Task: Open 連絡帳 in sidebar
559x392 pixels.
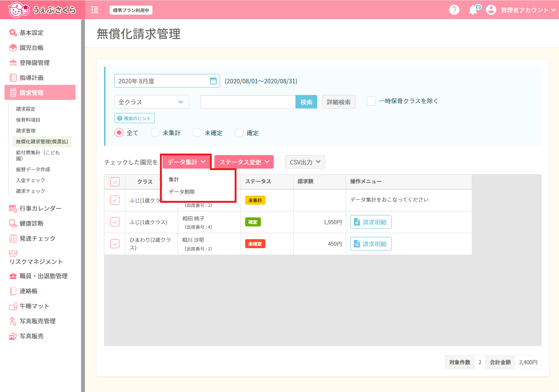Action: [29, 291]
